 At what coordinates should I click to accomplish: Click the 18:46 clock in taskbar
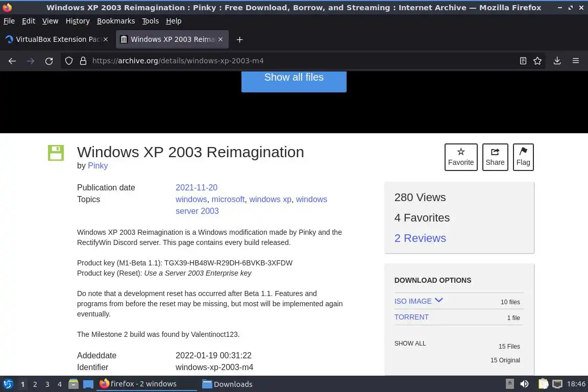[x=576, y=384]
